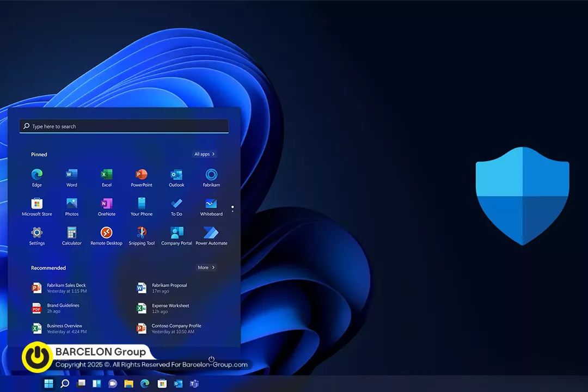Click the pinned apps page indicator dots

tap(232, 209)
